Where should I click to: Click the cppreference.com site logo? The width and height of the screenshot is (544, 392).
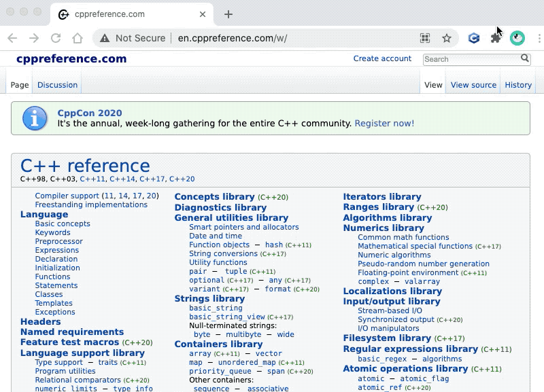pos(71,58)
